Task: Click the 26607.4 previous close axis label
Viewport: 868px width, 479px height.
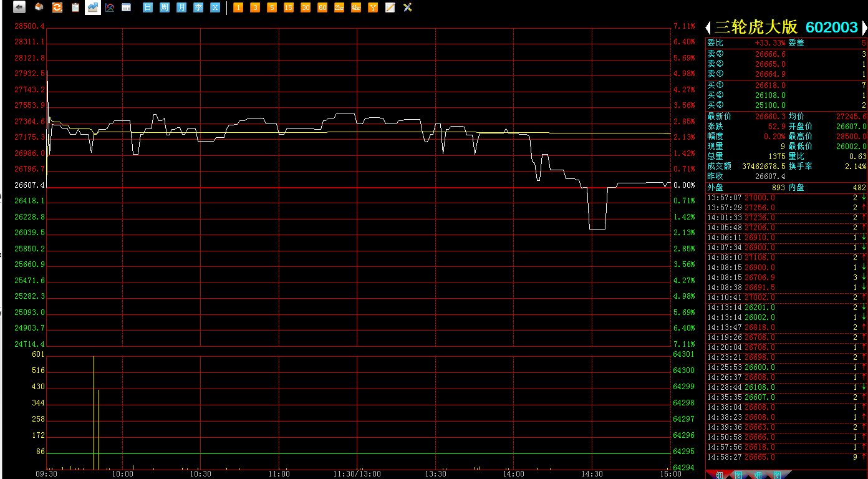Action: (29, 185)
